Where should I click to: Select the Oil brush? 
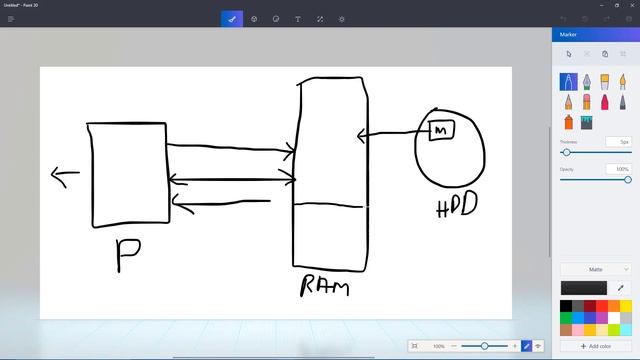pyautogui.click(x=604, y=82)
